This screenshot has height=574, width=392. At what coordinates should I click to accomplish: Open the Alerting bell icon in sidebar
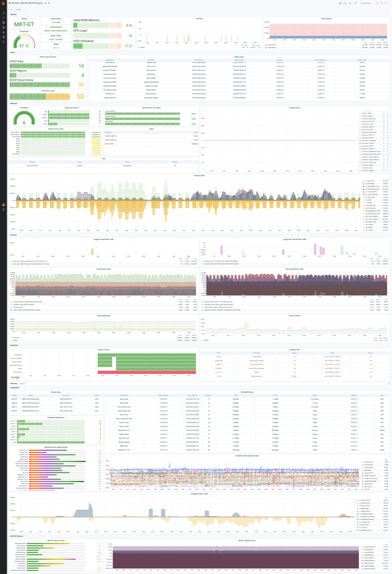point(4,32)
